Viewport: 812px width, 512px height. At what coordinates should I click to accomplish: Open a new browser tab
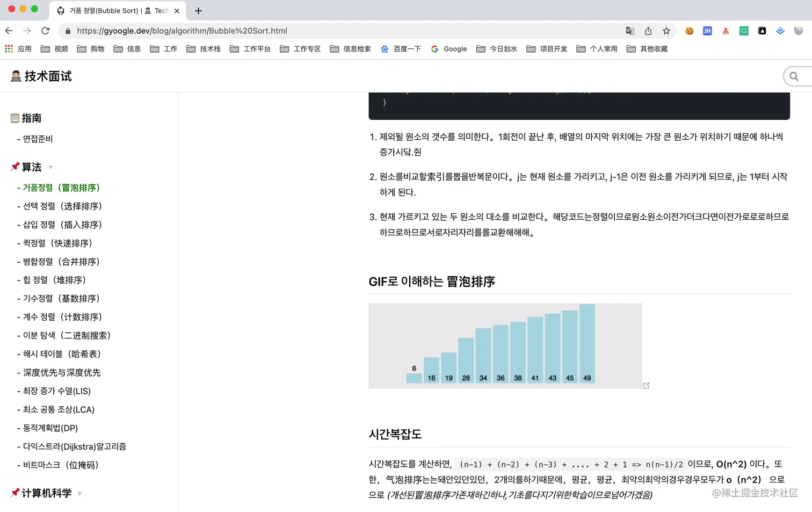coord(198,10)
